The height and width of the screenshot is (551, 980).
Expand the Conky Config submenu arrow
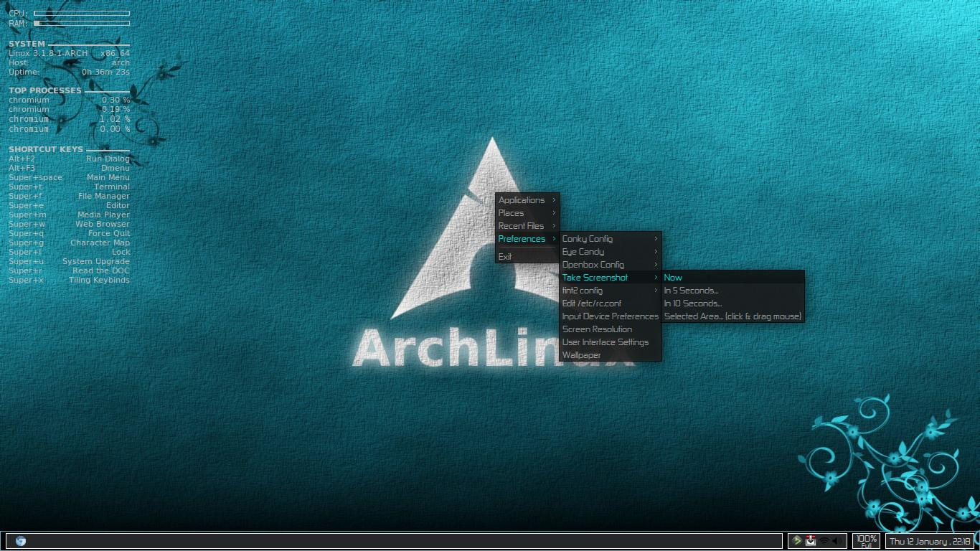656,239
